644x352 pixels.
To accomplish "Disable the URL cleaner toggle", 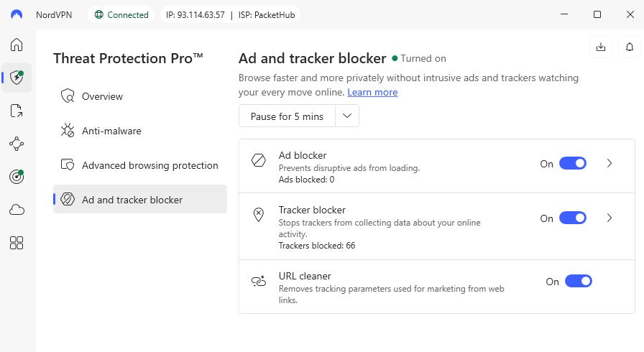I will click(x=579, y=281).
